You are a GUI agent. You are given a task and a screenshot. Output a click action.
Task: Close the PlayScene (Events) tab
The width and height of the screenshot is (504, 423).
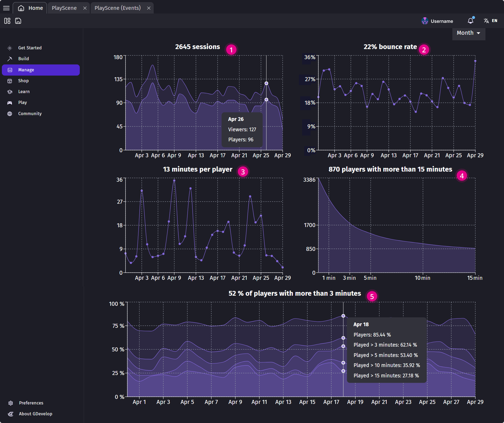pos(149,8)
